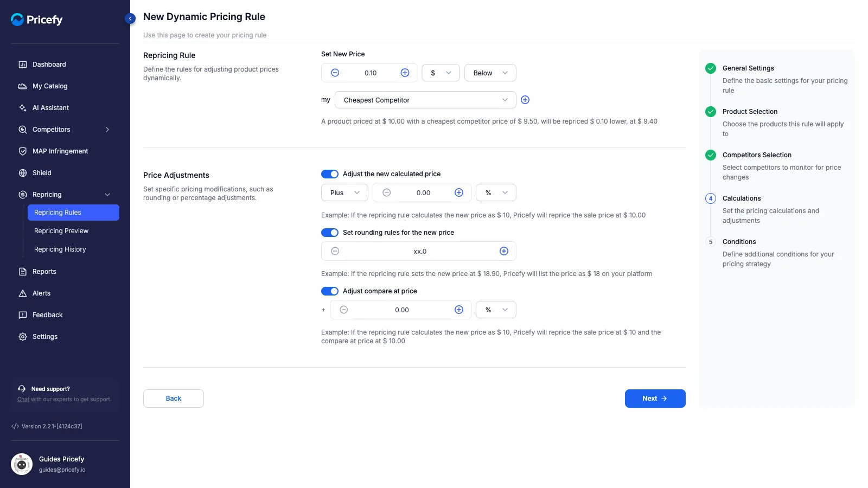
Task: Click the Reports document icon
Action: (x=23, y=272)
